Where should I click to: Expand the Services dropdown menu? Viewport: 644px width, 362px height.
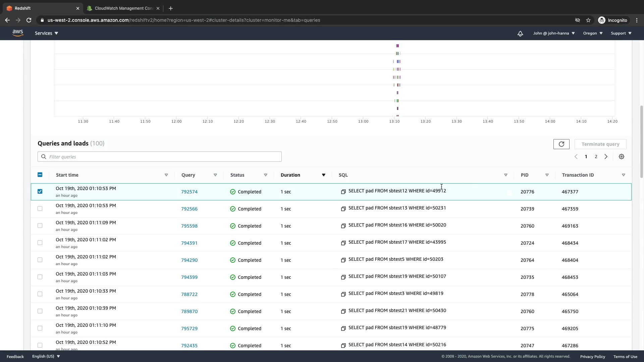click(46, 33)
